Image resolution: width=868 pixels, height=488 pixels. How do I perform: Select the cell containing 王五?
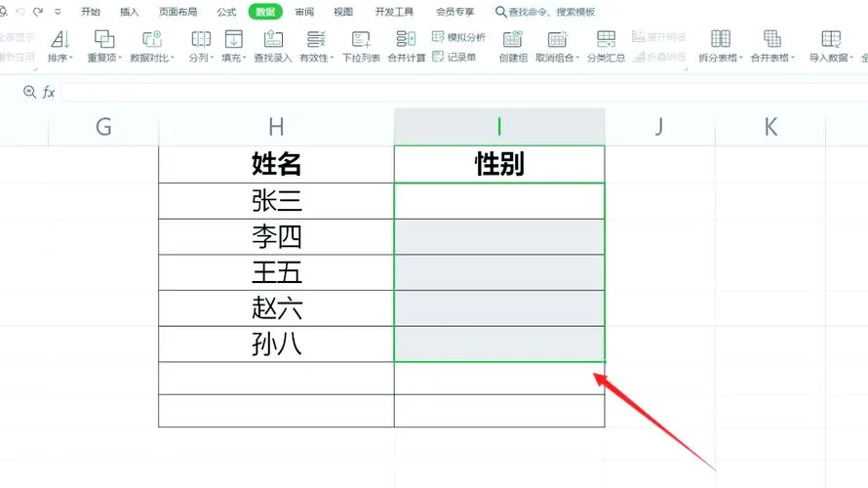coord(276,272)
